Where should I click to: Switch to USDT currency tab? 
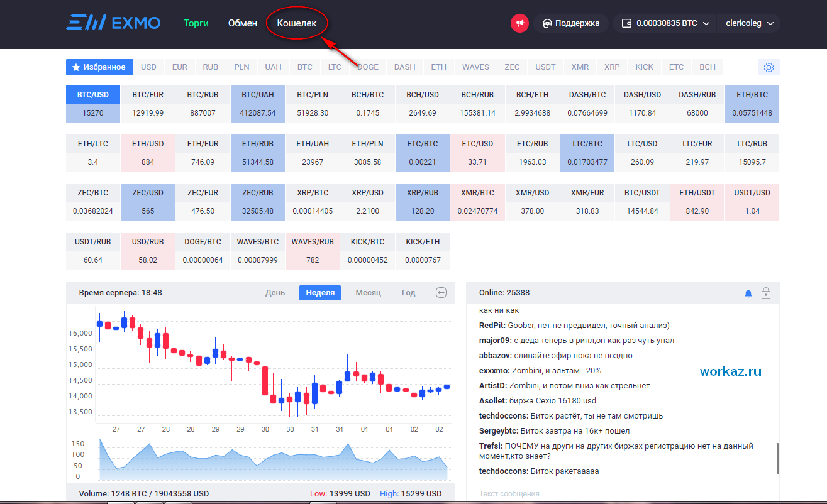pos(545,67)
